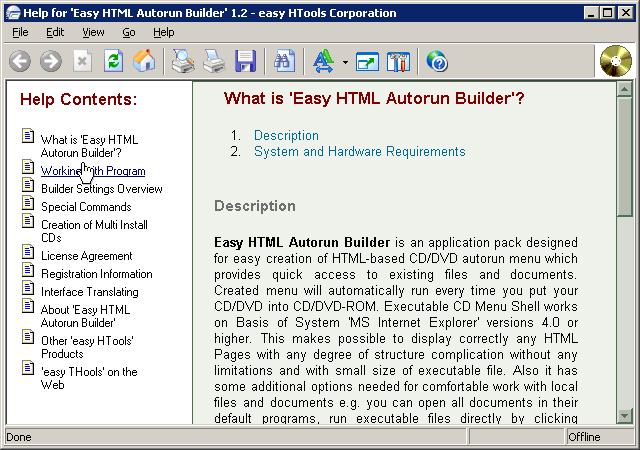Click the window view toggle icon
Image resolution: width=640 pixels, height=450 pixels.
[367, 62]
